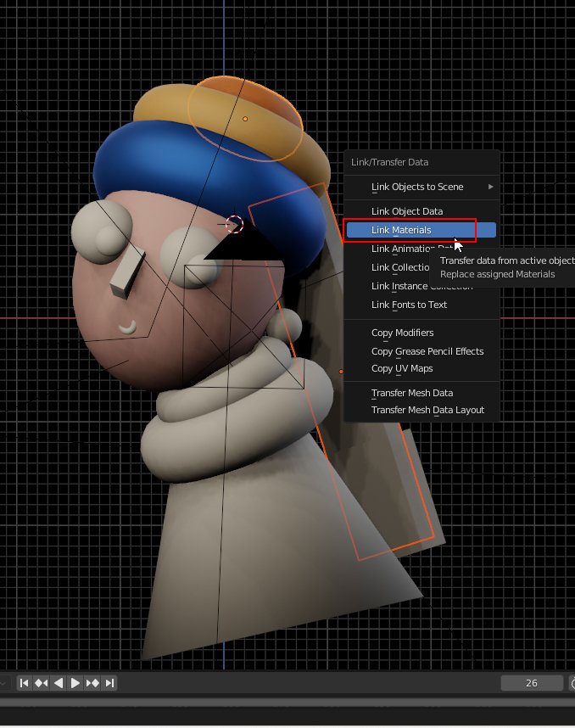The width and height of the screenshot is (575, 728).
Task: Select Link Materials menu entry
Action: pyautogui.click(x=421, y=230)
